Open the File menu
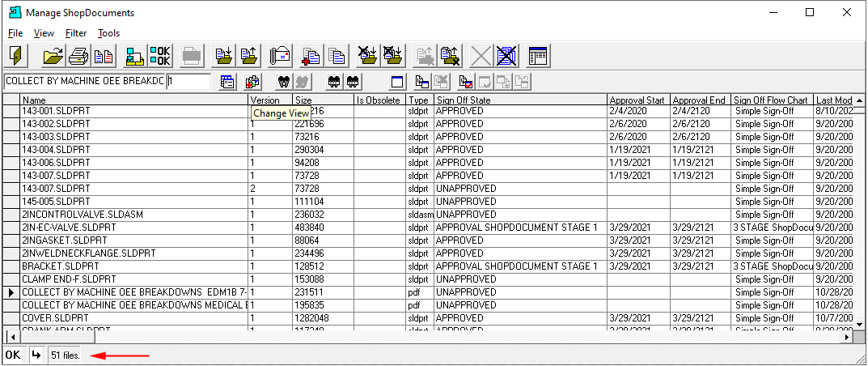The height and width of the screenshot is (366, 868). click(x=15, y=33)
